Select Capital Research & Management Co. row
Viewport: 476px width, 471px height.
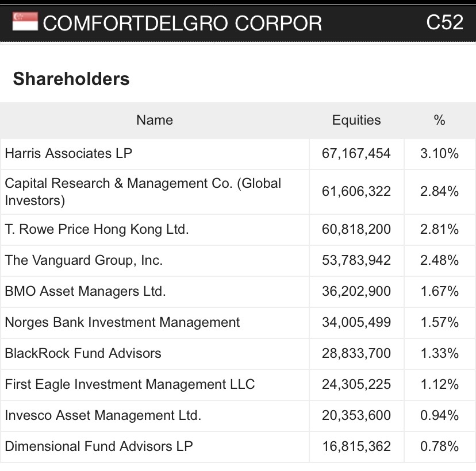click(143, 191)
